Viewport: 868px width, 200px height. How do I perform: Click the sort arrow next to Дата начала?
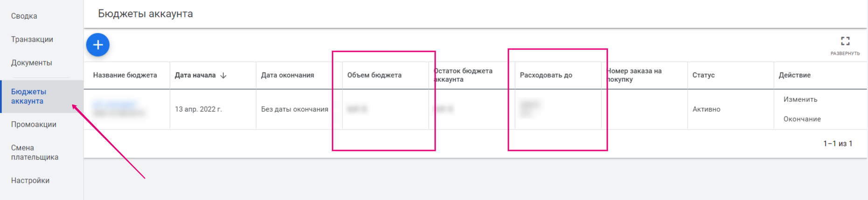coord(223,75)
